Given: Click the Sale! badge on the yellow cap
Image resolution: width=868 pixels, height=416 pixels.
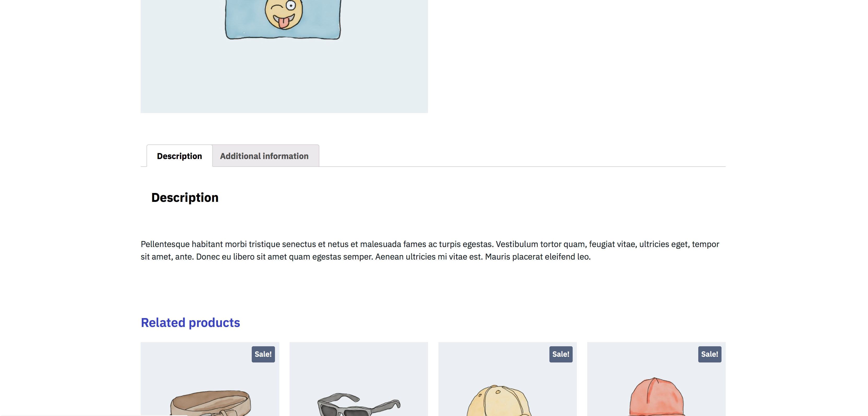Looking at the screenshot, I should point(561,354).
